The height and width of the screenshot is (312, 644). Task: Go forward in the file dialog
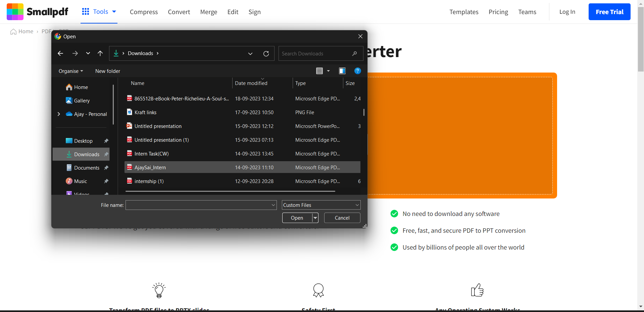click(x=75, y=53)
